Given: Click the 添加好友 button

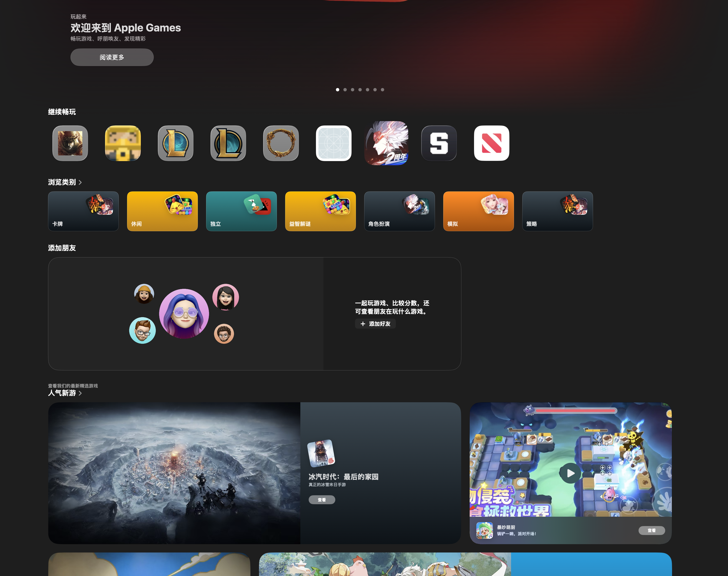Looking at the screenshot, I should pos(375,324).
